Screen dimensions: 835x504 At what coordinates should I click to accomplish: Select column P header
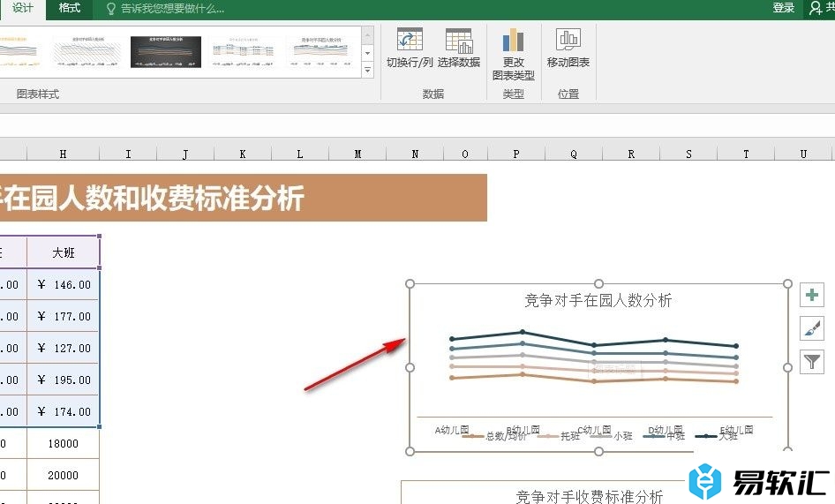[516, 154]
